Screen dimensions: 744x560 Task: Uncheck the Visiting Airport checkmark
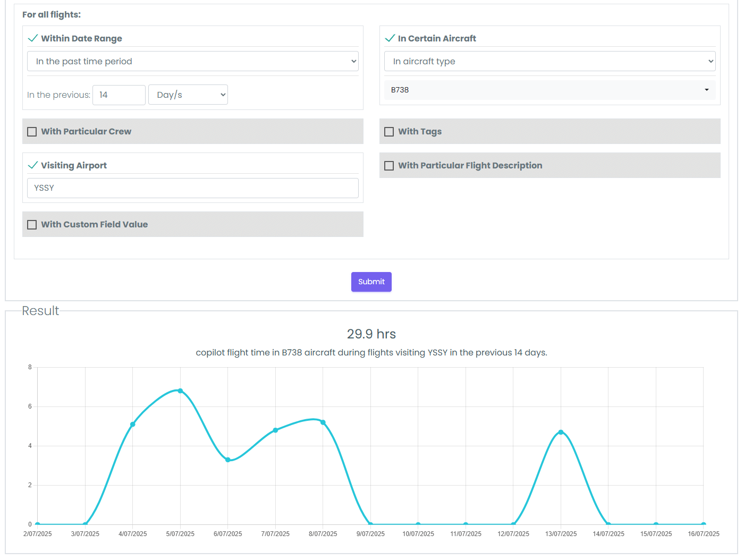33,165
